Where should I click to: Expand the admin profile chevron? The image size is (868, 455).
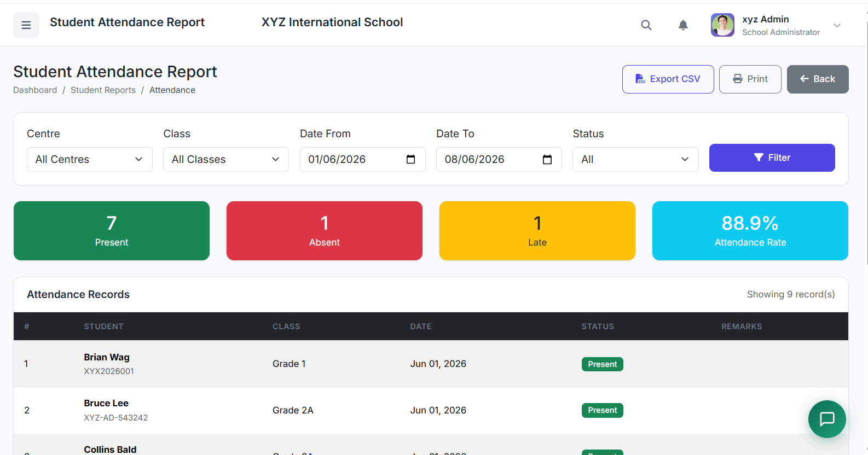coord(837,25)
